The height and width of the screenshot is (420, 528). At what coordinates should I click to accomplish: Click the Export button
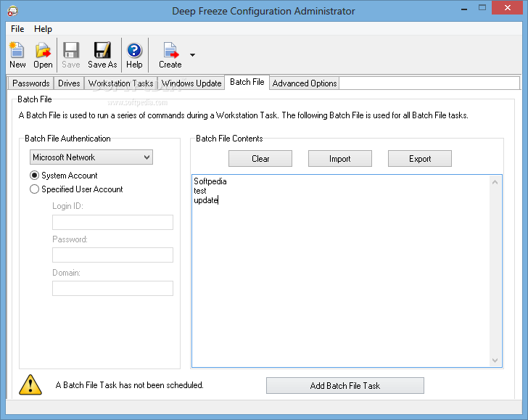pos(420,159)
